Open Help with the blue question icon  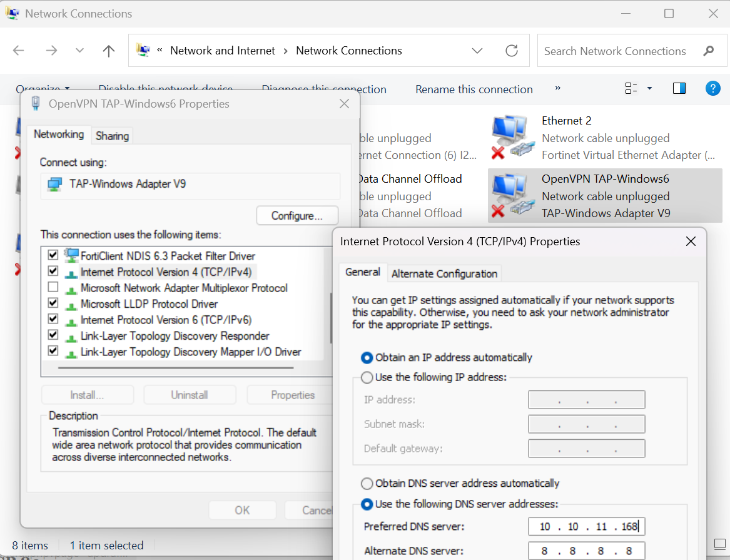[x=712, y=88]
